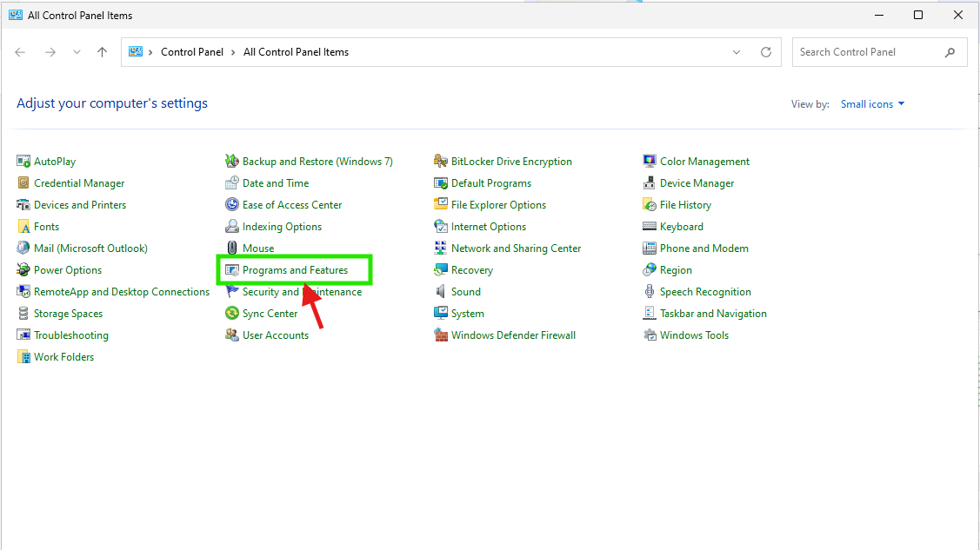Click the Windows Defender Firewall icon
The width and height of the screenshot is (980, 550).
coord(441,335)
